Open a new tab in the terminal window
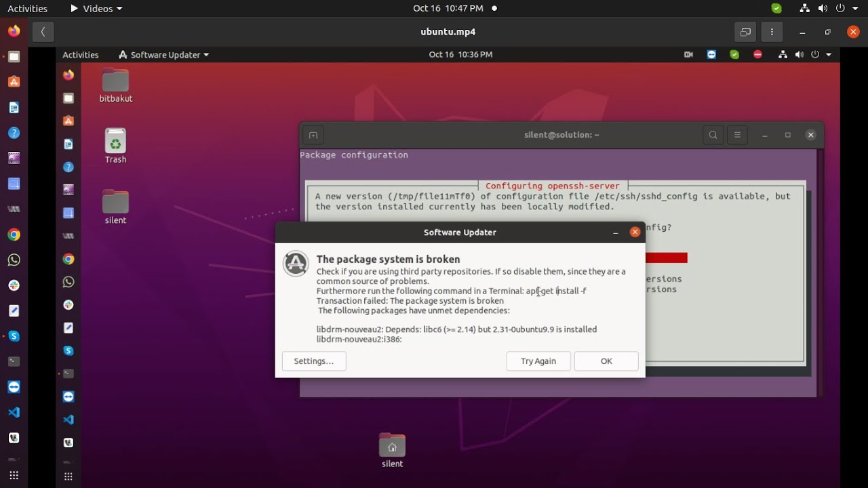Image resolution: width=868 pixels, height=488 pixels. click(313, 135)
